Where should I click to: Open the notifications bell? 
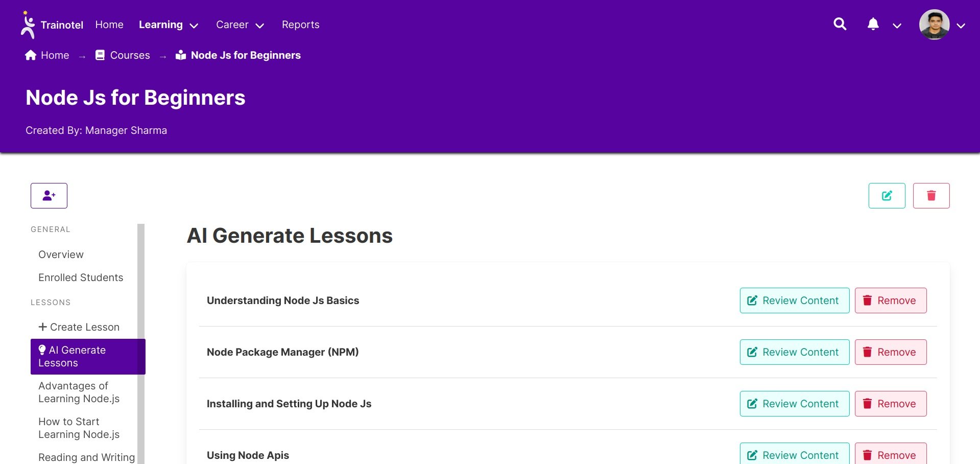873,24
